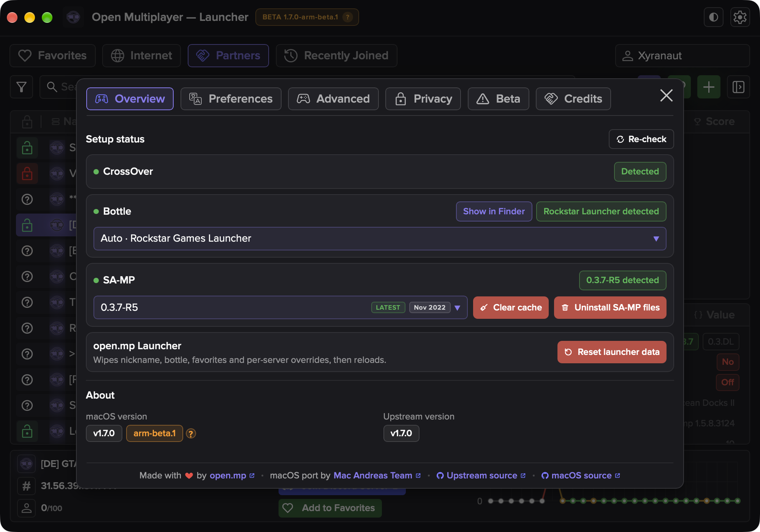Screen dimensions: 760x532
Task: Open the Upstream source link
Action: (x=481, y=475)
